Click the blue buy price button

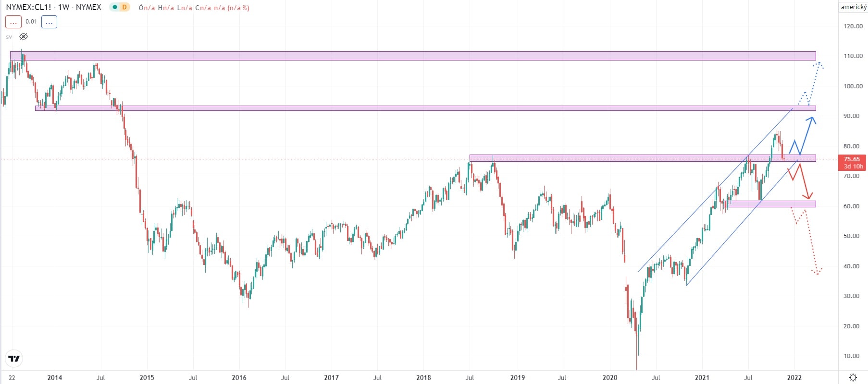tap(49, 22)
